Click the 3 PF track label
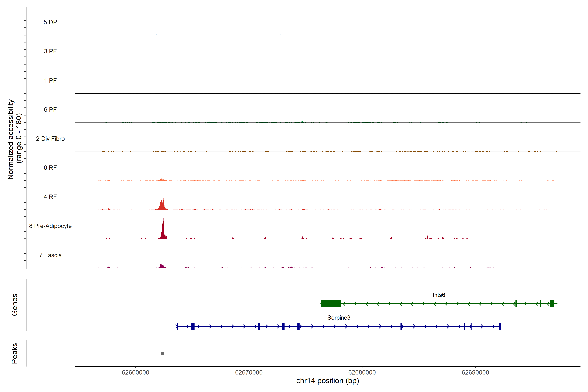Image resolution: width=588 pixels, height=392 pixels. 50,51
